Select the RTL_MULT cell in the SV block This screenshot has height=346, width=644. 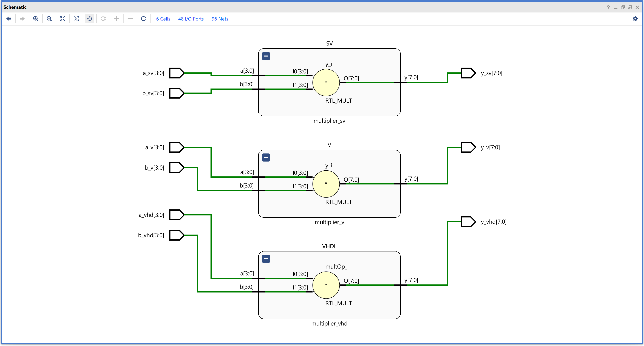[x=326, y=82]
